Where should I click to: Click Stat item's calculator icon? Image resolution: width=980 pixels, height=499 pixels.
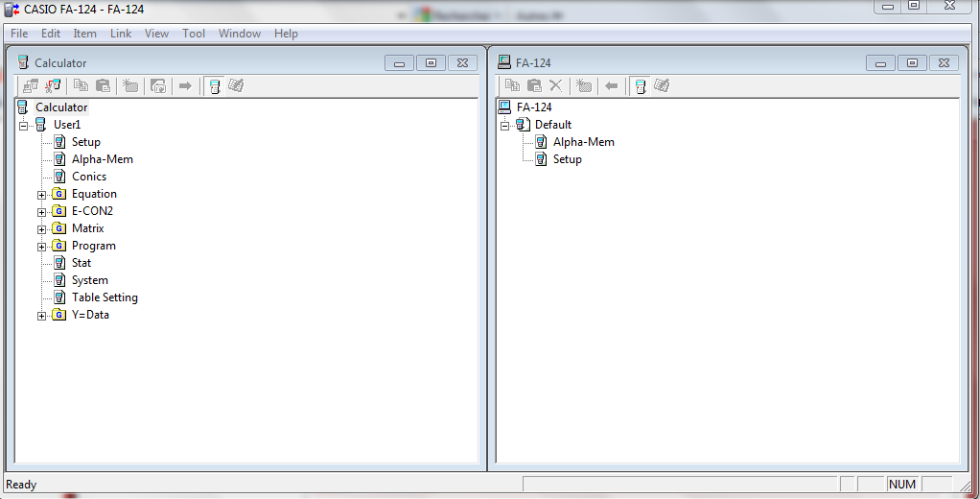coord(59,263)
